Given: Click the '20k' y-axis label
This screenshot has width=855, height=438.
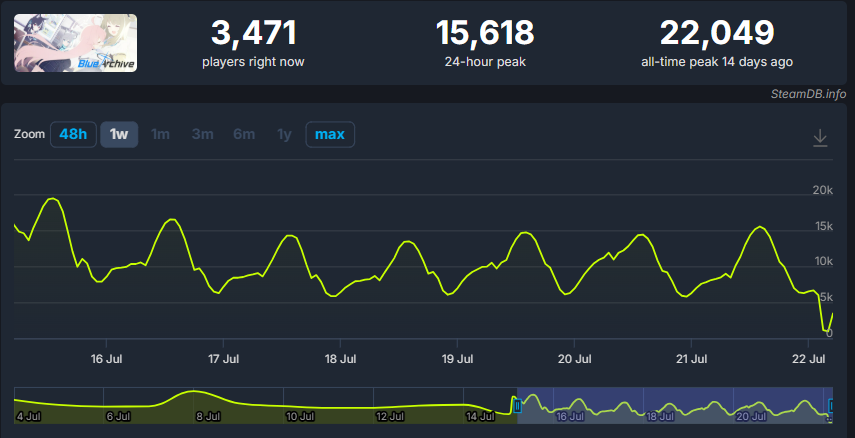Looking at the screenshot, I should click(823, 190).
